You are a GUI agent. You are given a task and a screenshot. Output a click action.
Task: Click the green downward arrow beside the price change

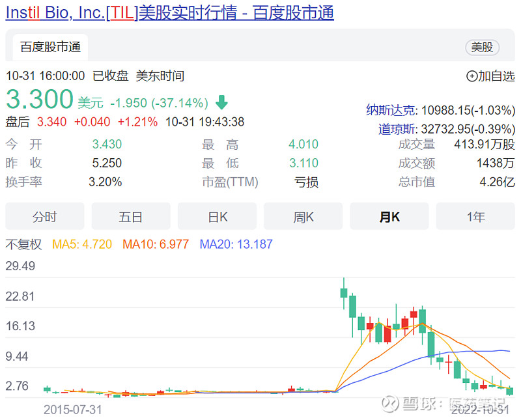221,101
